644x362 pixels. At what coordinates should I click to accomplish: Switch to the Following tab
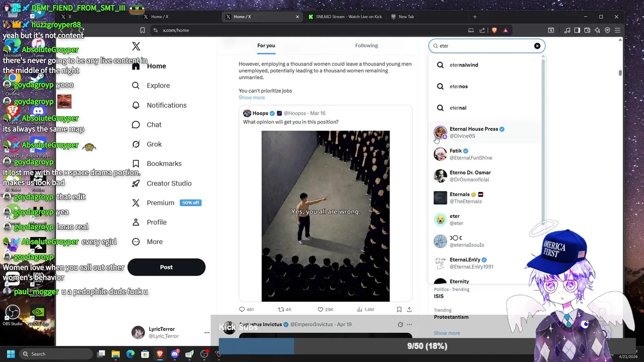click(x=366, y=46)
